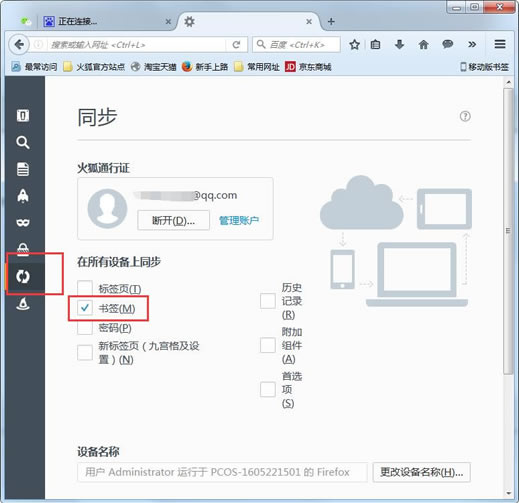This screenshot has width=519, height=503.
Task: Click the 断开(D)... button
Action: click(173, 220)
